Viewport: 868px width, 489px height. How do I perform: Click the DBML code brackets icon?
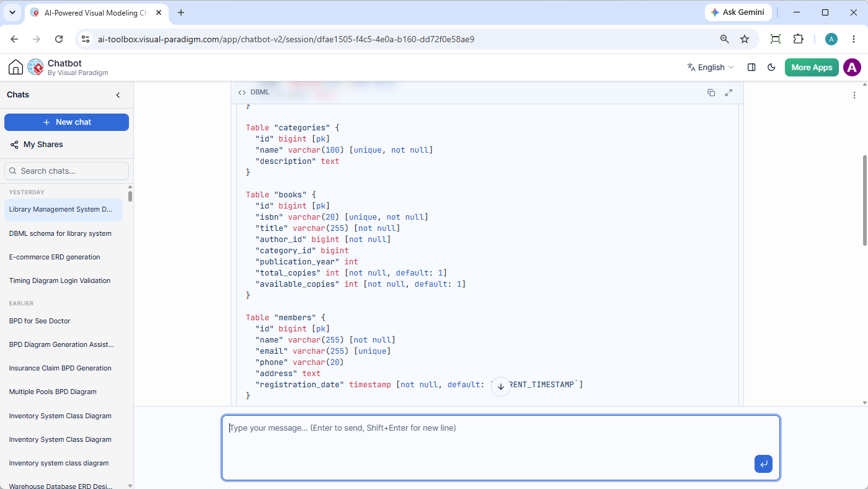[x=242, y=92]
